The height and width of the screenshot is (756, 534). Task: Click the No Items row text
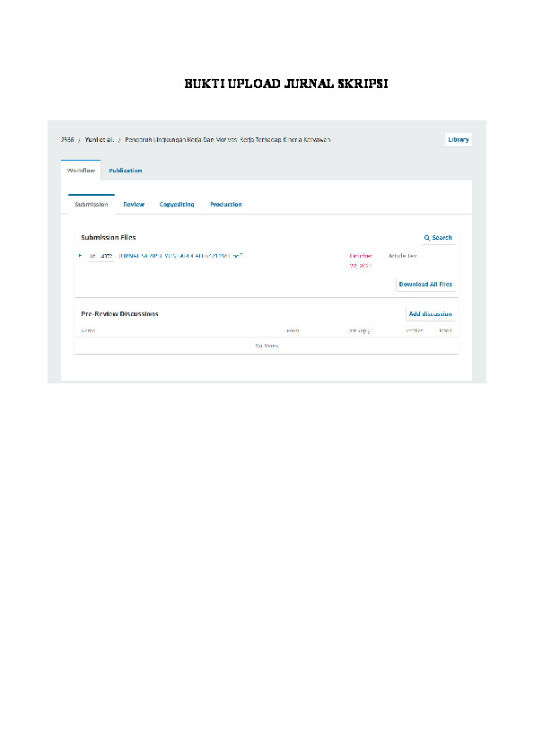(267, 346)
